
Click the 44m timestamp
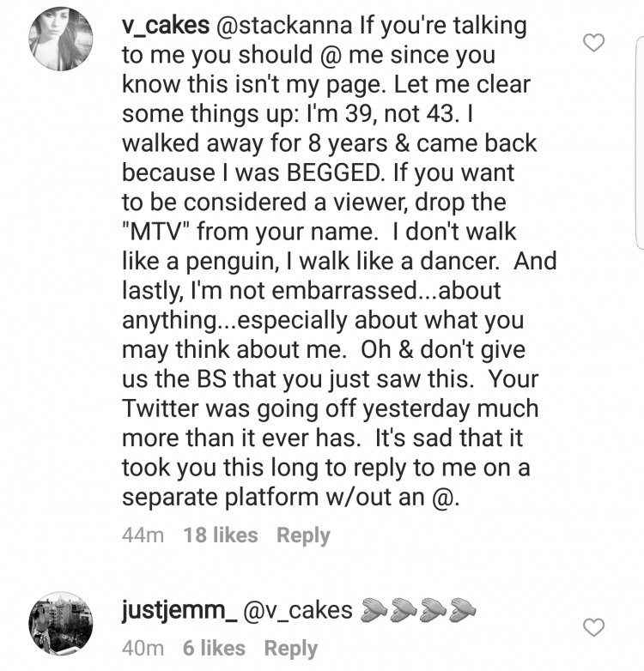[x=143, y=535]
